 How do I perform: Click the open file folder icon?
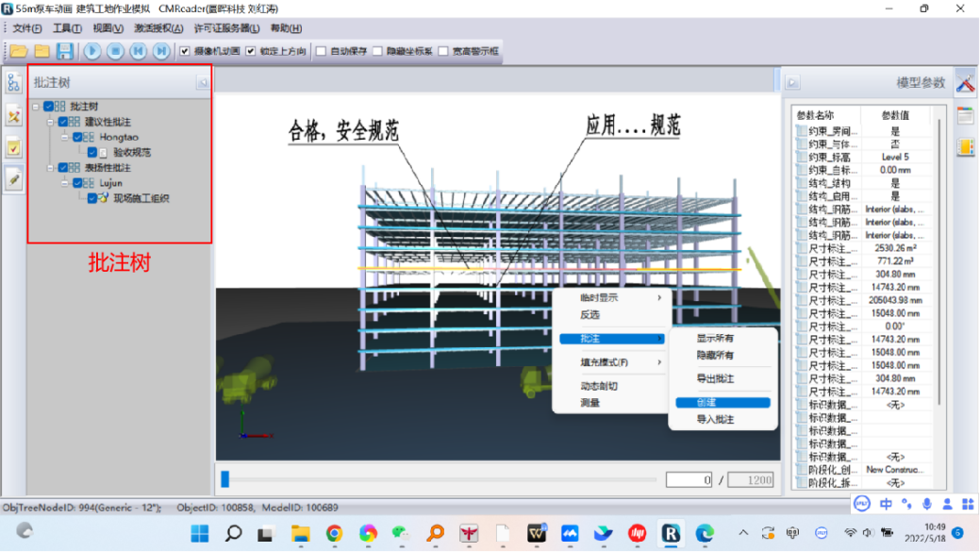click(18, 51)
